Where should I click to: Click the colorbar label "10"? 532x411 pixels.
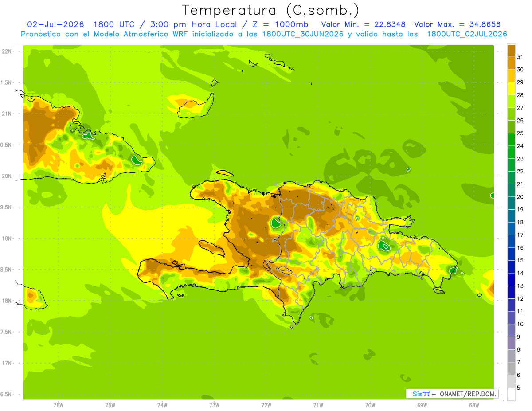click(520, 324)
